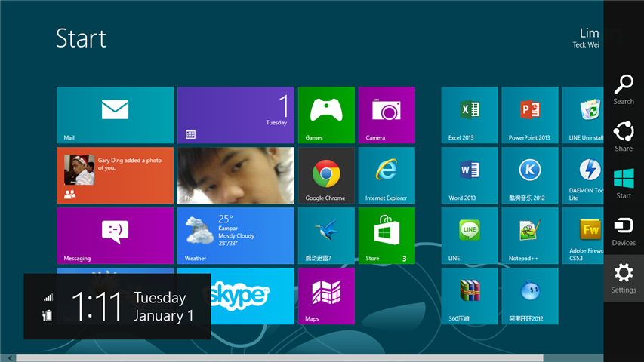Open the Settings charm
The height and width of the screenshot is (362, 644).
coord(624,278)
